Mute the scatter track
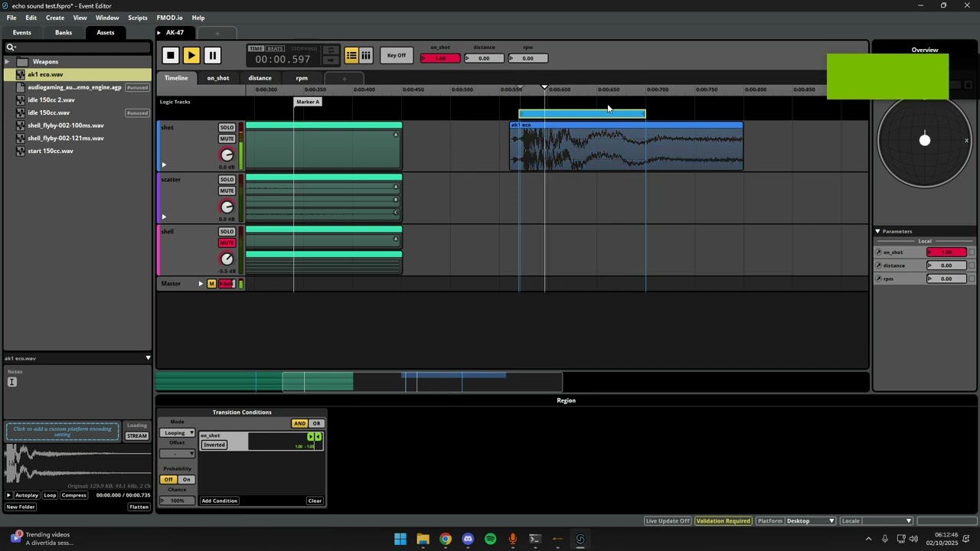This screenshot has width=980, height=551. click(x=227, y=191)
